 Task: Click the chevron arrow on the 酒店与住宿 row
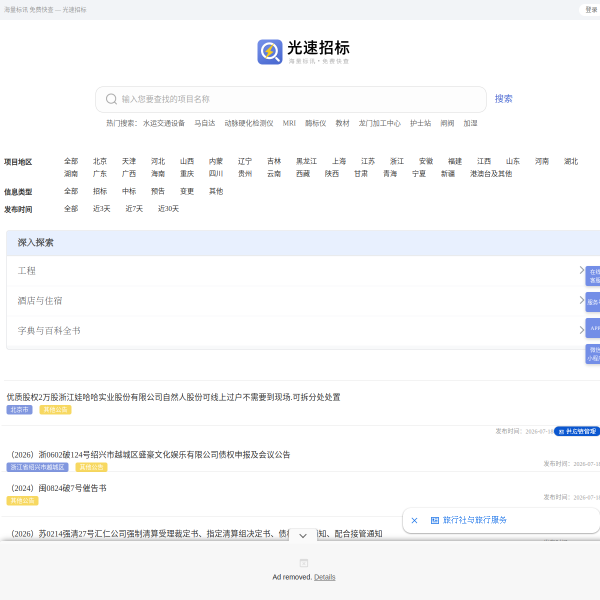click(582, 300)
